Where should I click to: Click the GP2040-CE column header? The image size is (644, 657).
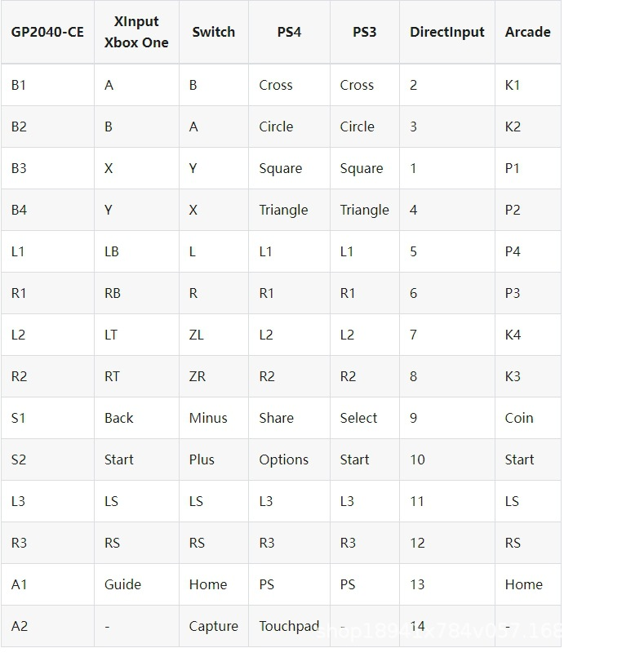(x=47, y=33)
